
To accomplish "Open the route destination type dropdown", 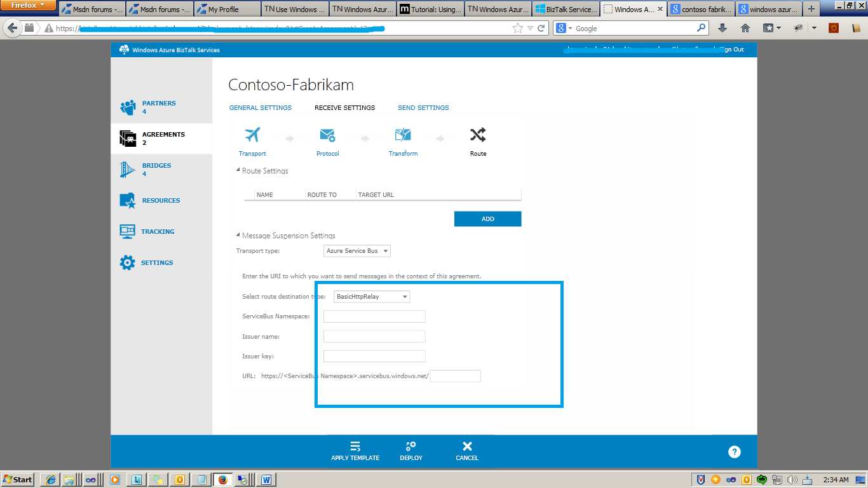I will pyautogui.click(x=372, y=297).
